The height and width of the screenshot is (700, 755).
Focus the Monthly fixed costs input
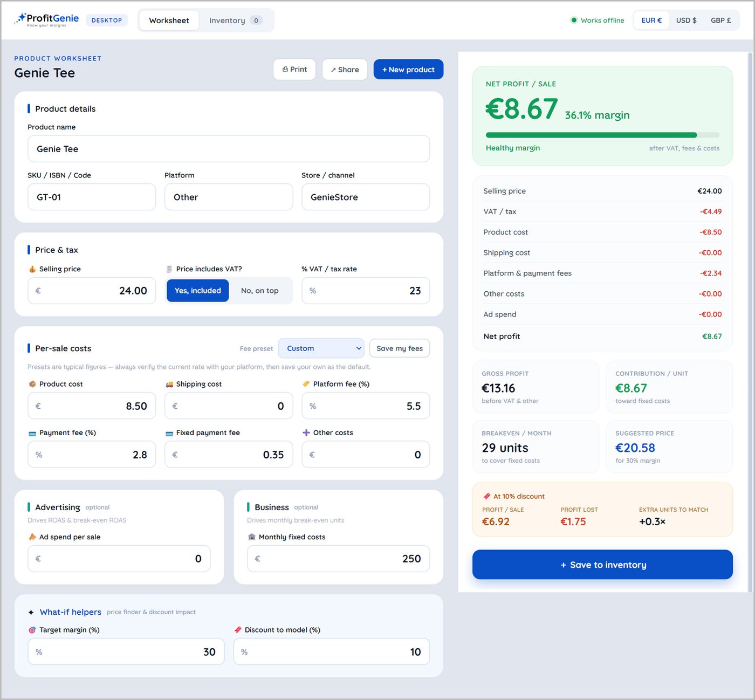coord(338,559)
